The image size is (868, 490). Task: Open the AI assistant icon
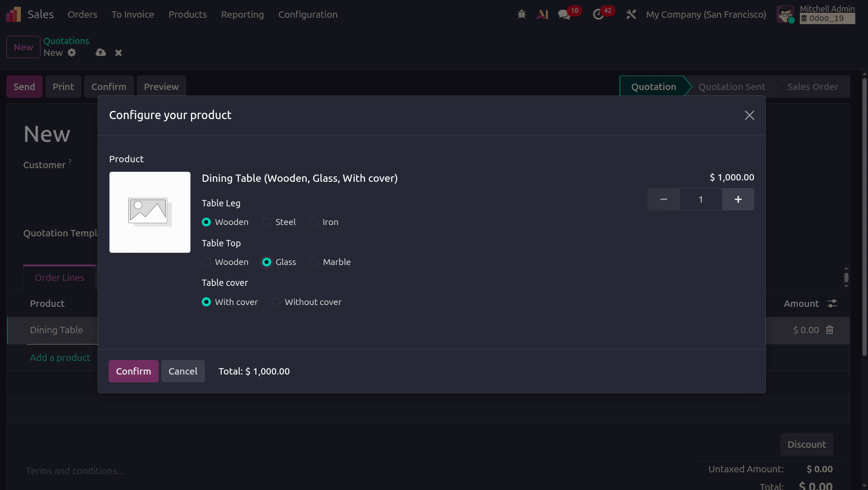[x=542, y=15]
